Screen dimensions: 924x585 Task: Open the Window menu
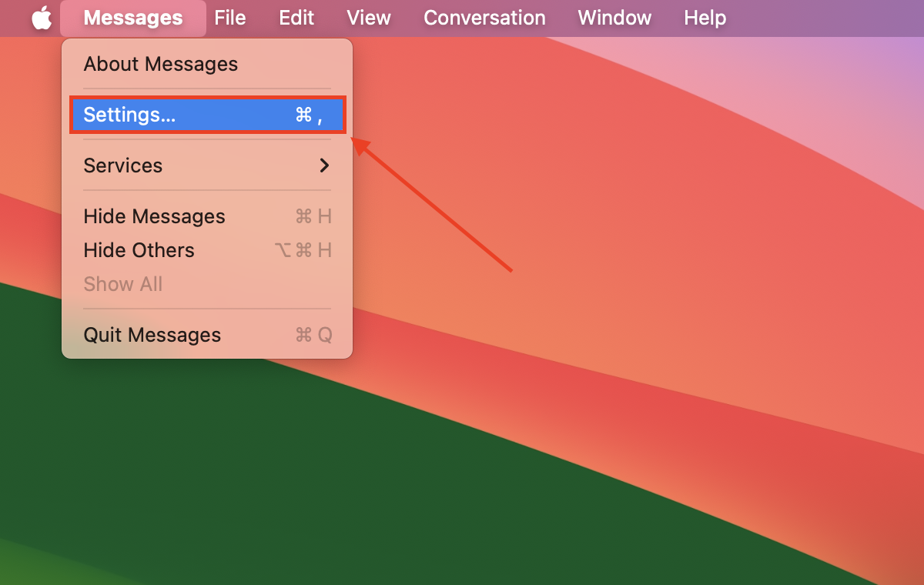614,17
